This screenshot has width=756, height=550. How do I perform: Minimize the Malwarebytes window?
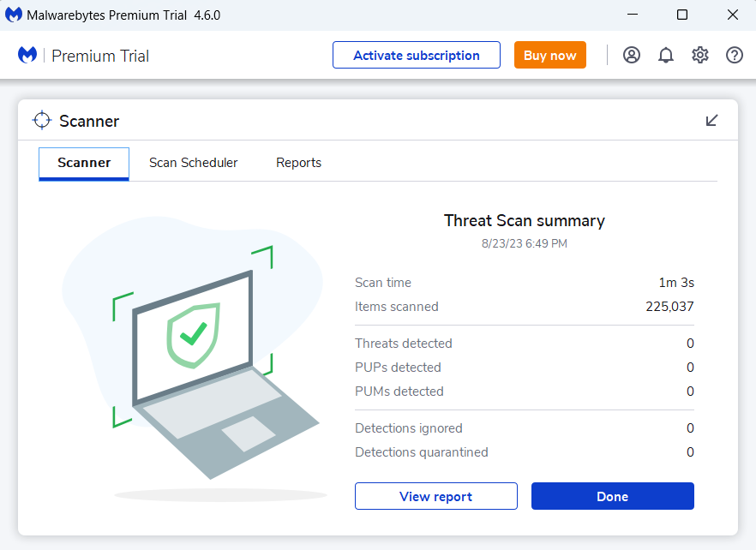click(x=633, y=15)
